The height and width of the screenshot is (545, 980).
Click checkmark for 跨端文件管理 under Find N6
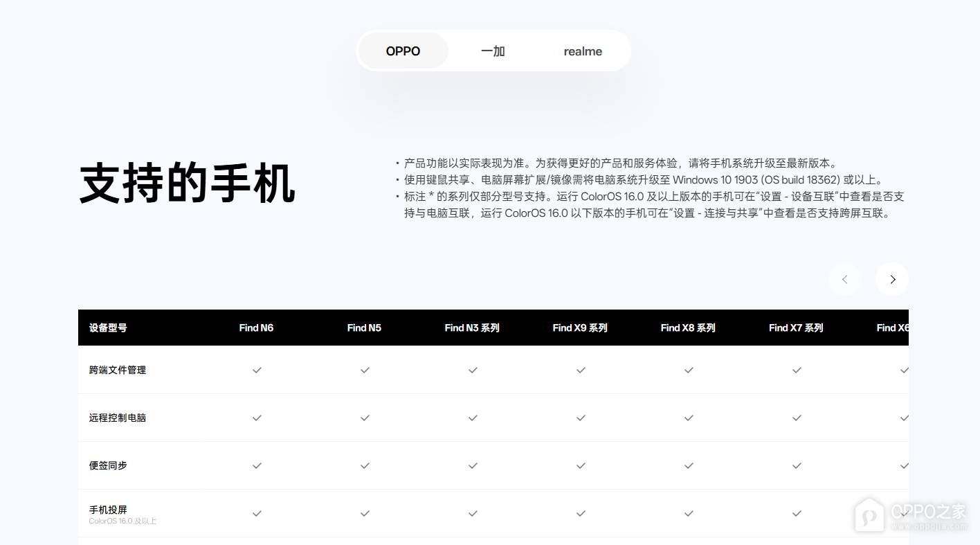[257, 370]
